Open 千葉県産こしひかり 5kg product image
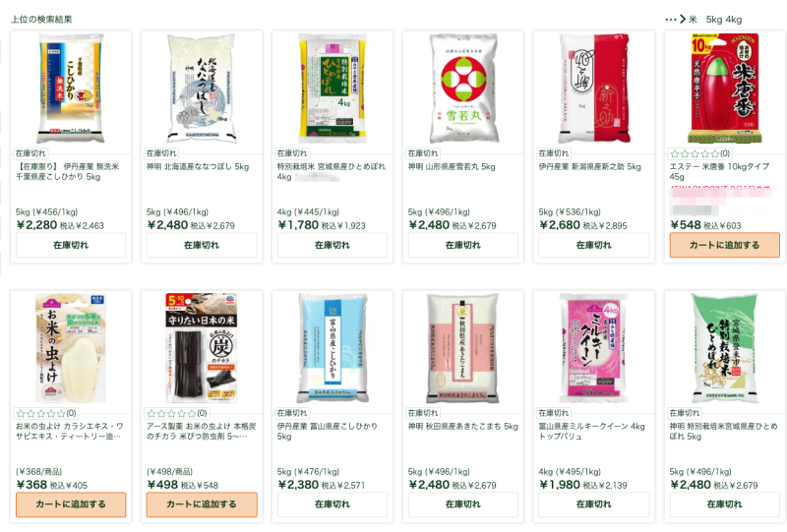Screen dimensions: 787x532 pos(71,89)
